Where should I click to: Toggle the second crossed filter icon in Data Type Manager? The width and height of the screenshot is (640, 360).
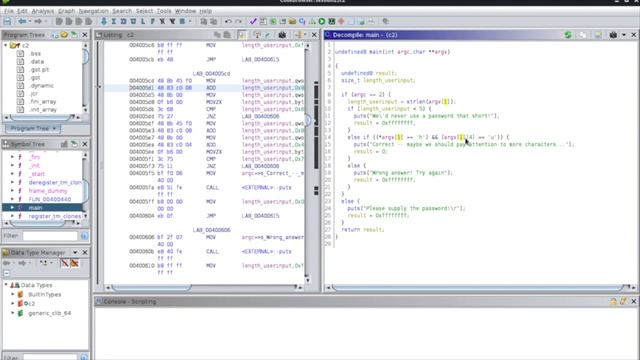[75, 263]
